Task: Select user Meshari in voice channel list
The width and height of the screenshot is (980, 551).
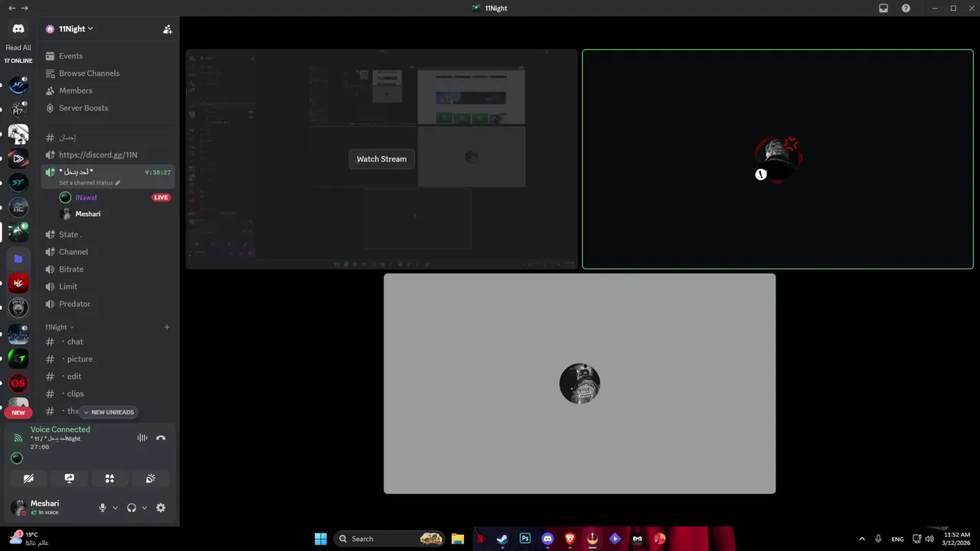Action: (115, 214)
